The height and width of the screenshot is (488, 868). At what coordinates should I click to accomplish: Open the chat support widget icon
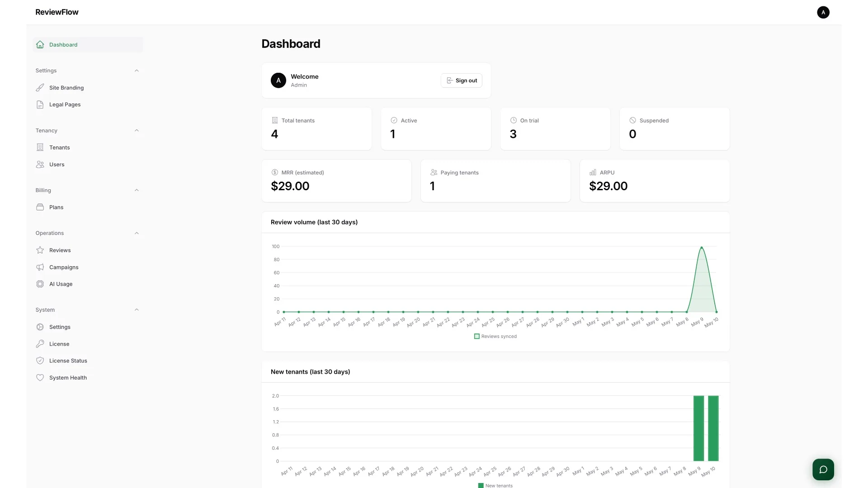823,469
